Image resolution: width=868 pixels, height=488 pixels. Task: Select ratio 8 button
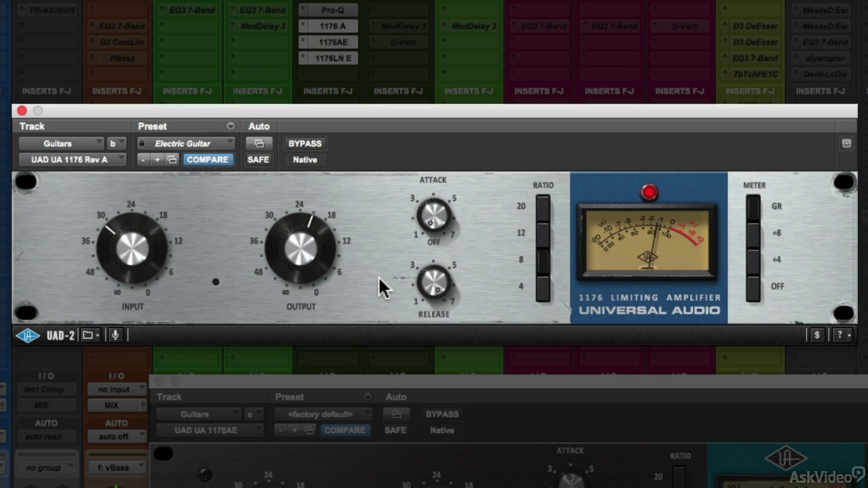pos(542,260)
